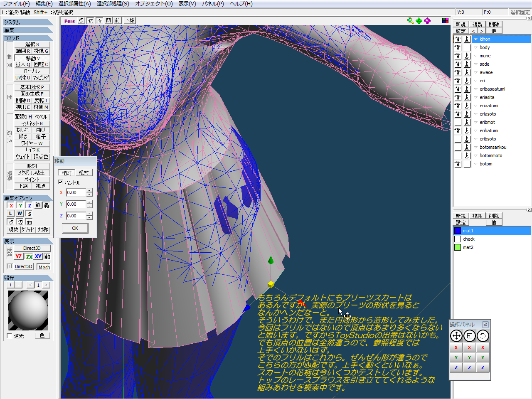Enable the 逆光 checkbox
Viewport: 532px width, 399px height.
click(10, 336)
